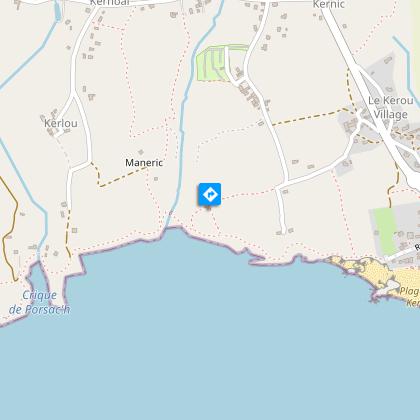This screenshot has height=420, width=420.
Task: Click the blue stream east of Maneric
Action: coord(182,140)
